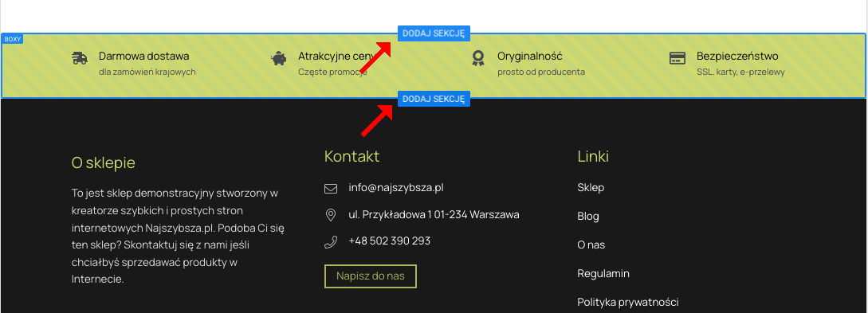The width and height of the screenshot is (868, 313).
Task: Select the Oryginalność heading
Action: point(530,56)
